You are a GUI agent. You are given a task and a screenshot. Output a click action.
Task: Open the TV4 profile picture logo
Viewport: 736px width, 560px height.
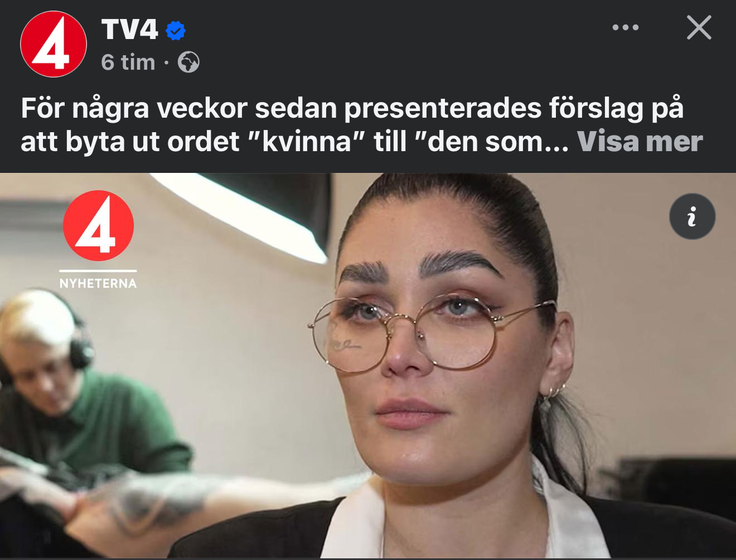(54, 44)
